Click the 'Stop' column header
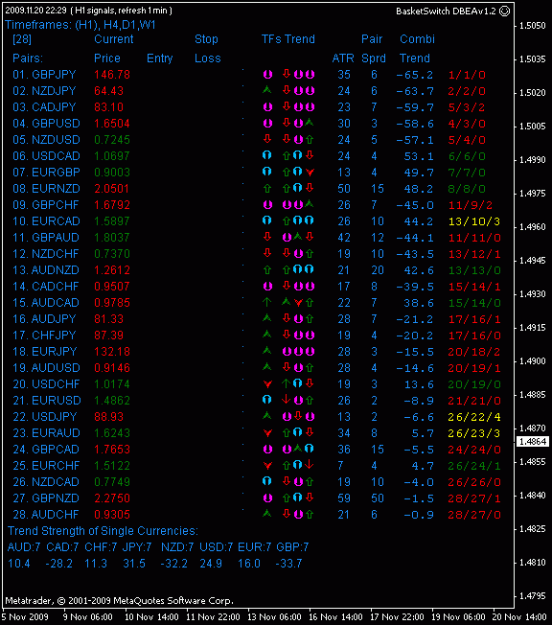Screen dimensions: 552x625 (x=206, y=39)
